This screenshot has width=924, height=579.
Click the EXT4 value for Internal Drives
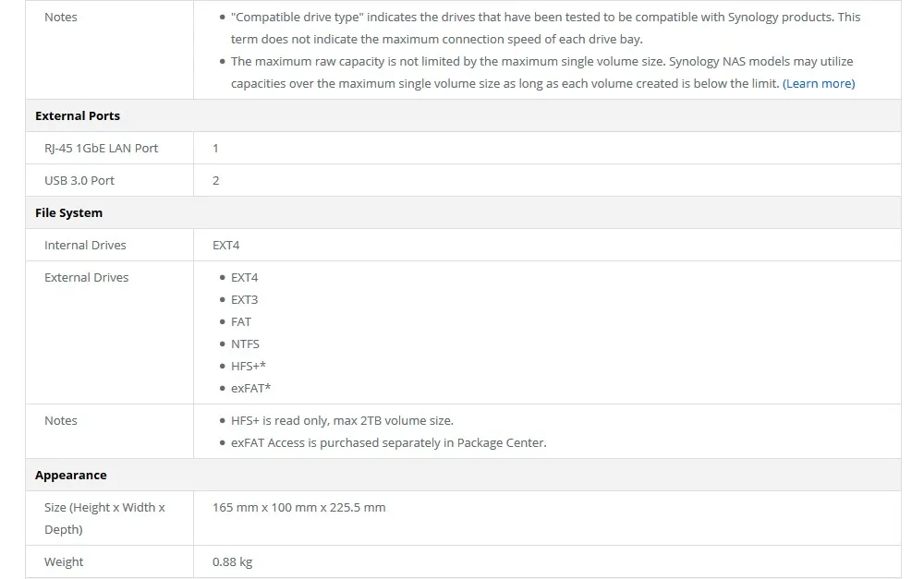(x=225, y=246)
